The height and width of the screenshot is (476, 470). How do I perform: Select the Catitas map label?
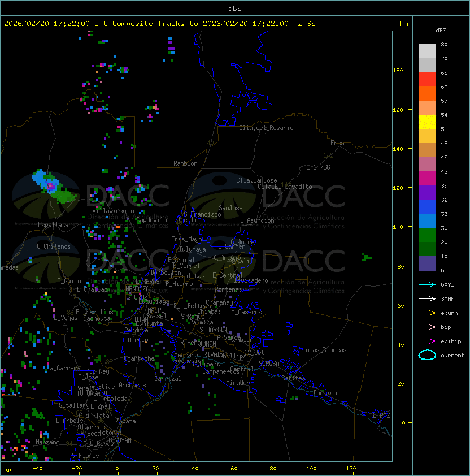[x=293, y=378]
